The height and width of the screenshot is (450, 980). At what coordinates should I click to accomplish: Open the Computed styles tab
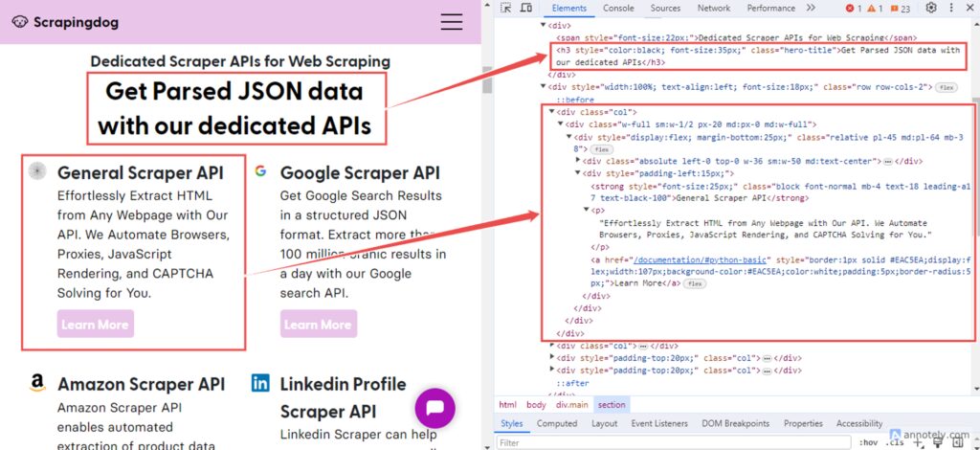556,423
